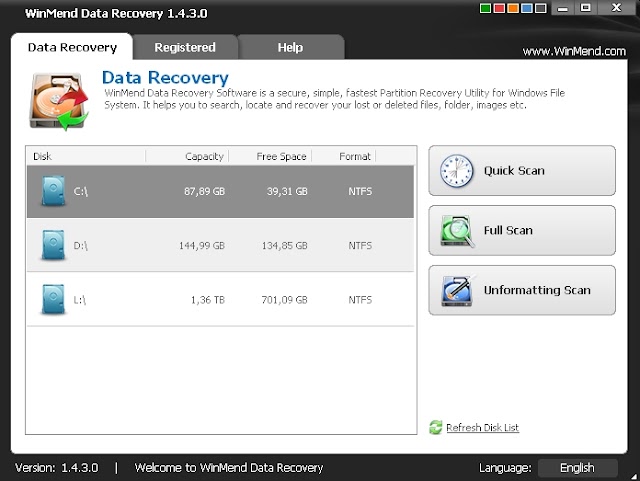Screen dimensions: 640x481
Task: Minimize the WinMend window
Action: pos(563,8)
